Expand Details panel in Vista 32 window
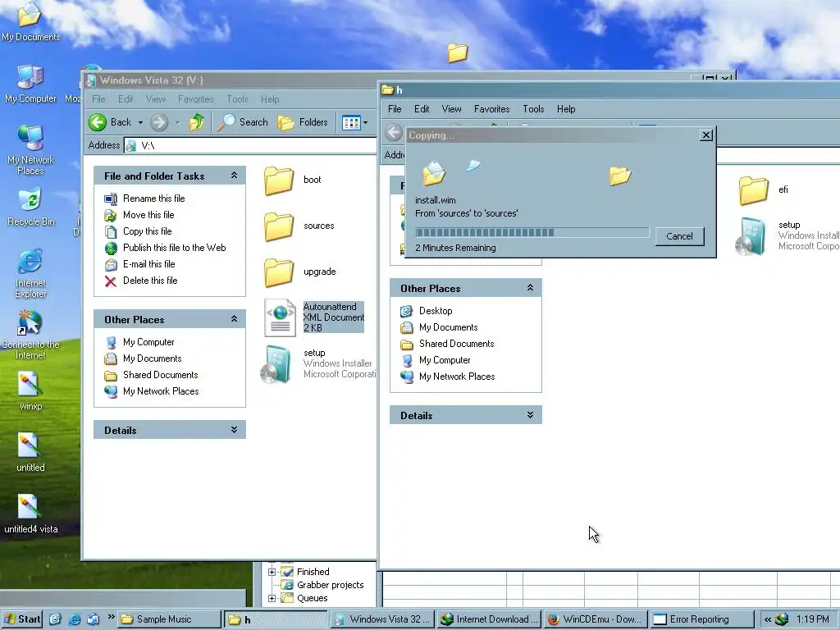Viewport: 840px width, 630px height. [234, 430]
